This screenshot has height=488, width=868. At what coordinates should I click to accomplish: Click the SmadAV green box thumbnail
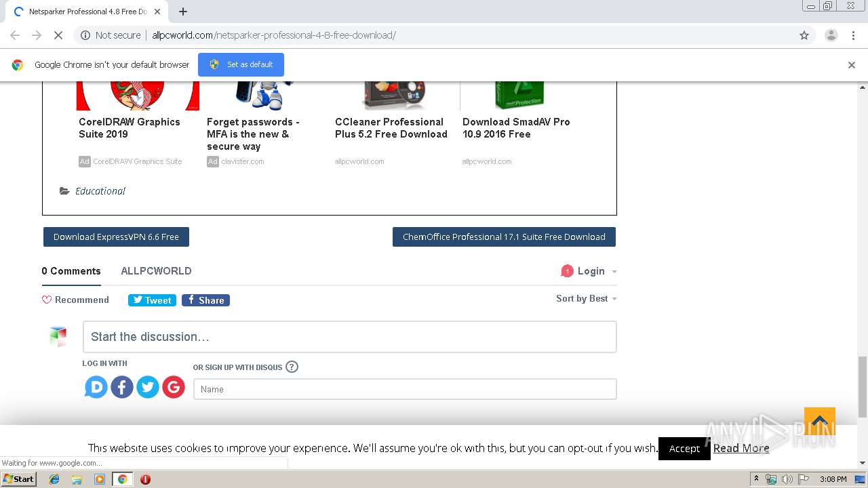519,96
